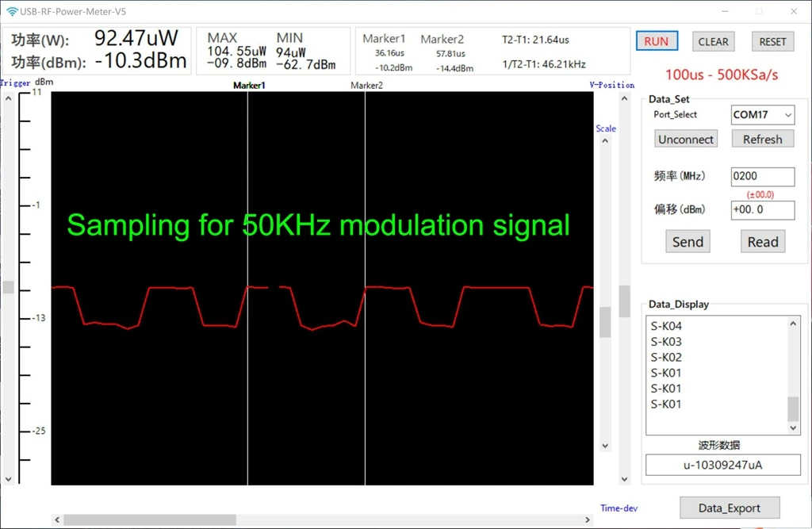
Task: Click the offset input showing +00.0
Action: pos(762,209)
